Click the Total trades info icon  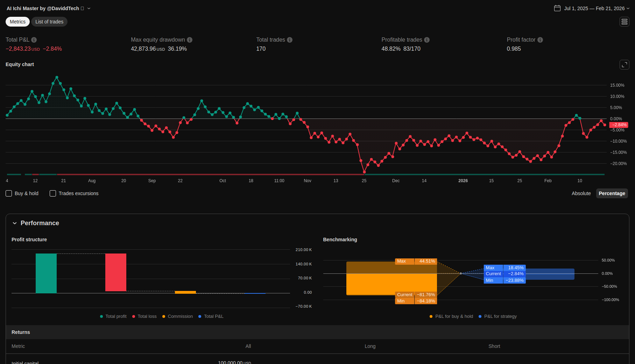(290, 40)
